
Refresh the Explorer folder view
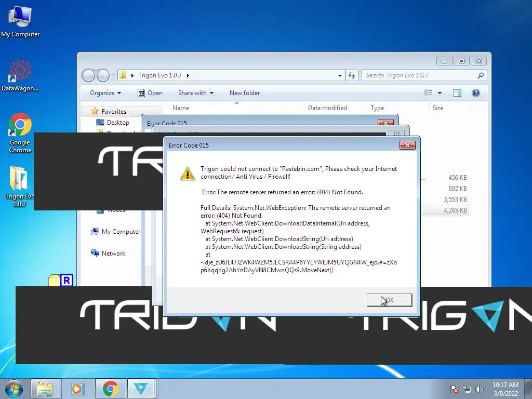352,75
